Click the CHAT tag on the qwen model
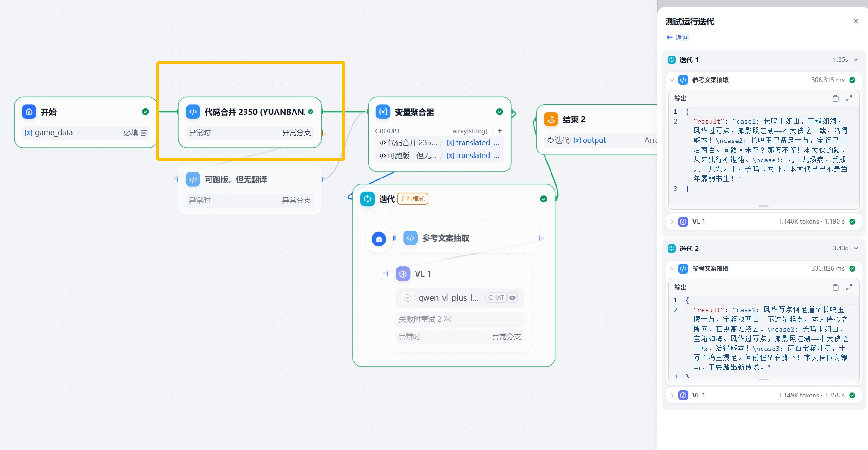Image resolution: width=868 pixels, height=450 pixels. [496, 298]
